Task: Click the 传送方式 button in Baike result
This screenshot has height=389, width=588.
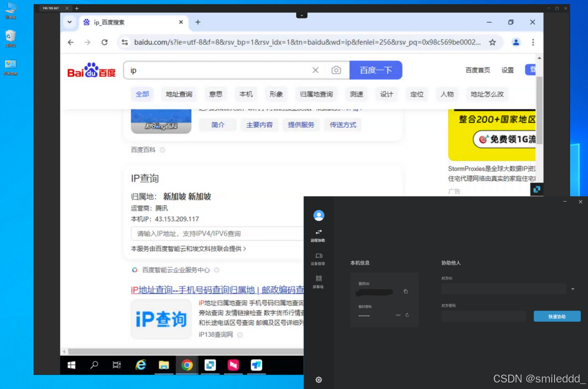Action: pyautogui.click(x=343, y=125)
